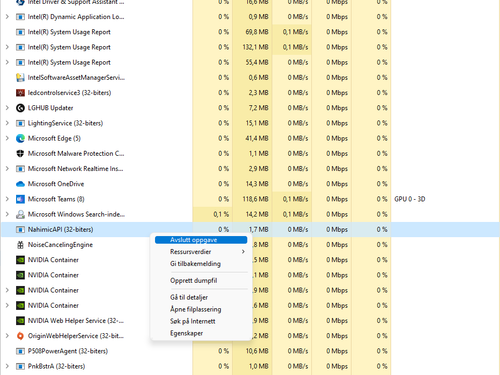500x375 pixels.
Task: Click the Microsoft Network Realtime Ins... icon
Action: click(x=20, y=169)
